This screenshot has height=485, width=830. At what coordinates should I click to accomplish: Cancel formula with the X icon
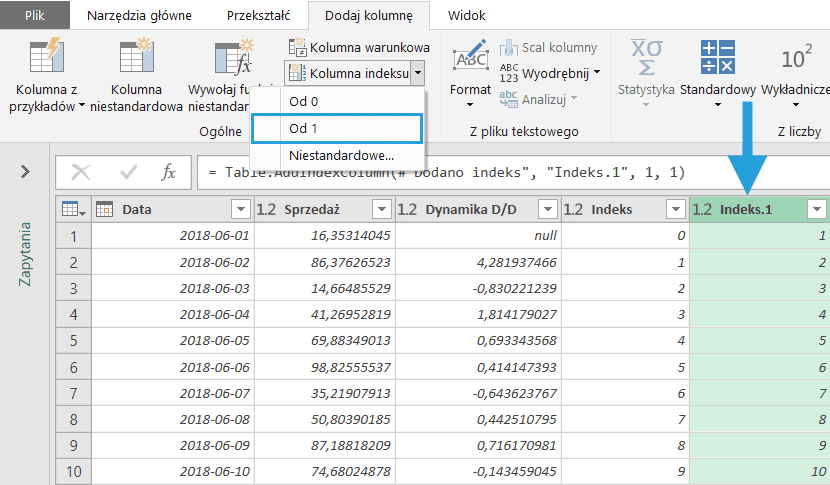tap(81, 172)
